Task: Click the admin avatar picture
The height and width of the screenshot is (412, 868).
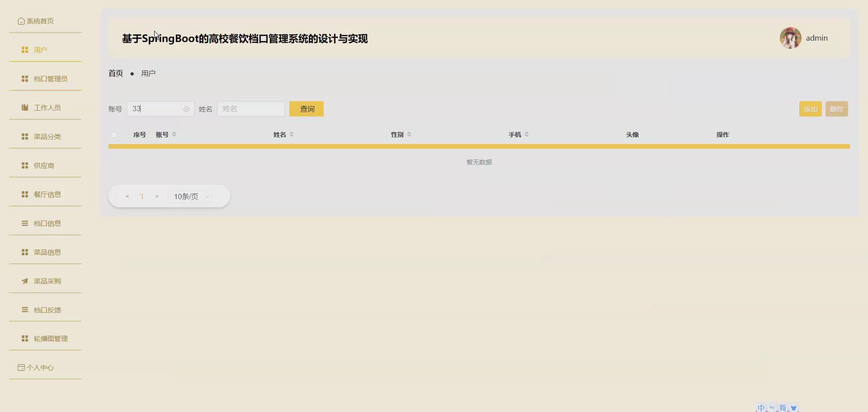Action: coord(790,38)
